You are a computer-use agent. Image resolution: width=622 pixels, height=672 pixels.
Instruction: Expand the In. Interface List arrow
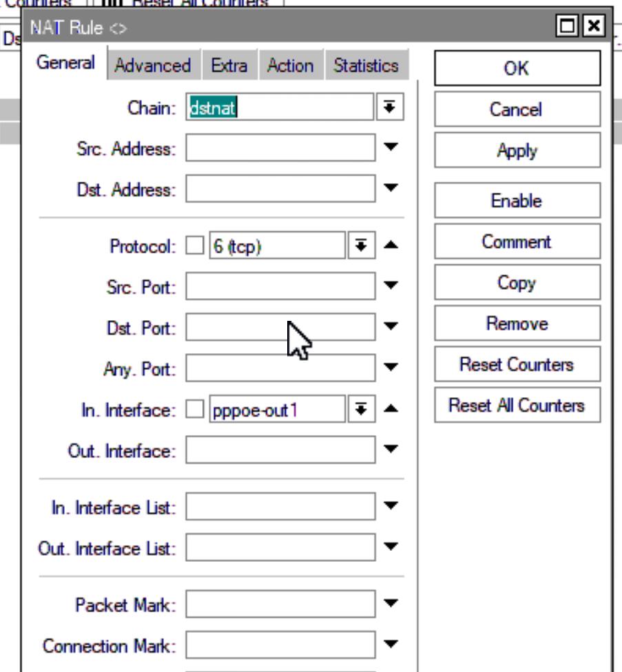coord(391,505)
